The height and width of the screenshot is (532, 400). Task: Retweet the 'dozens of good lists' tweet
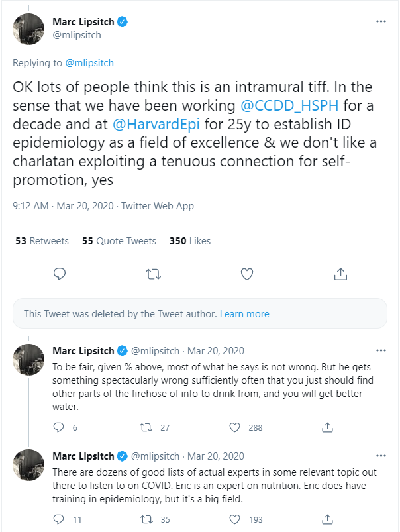(x=147, y=520)
